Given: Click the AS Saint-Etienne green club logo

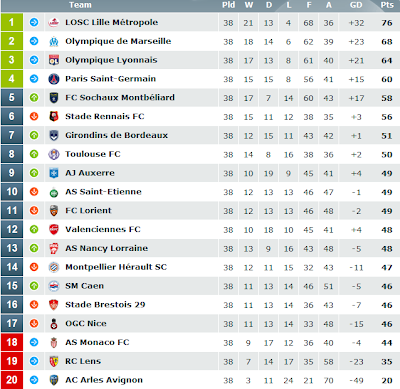Looking at the screenshot, I should pos(54,193).
